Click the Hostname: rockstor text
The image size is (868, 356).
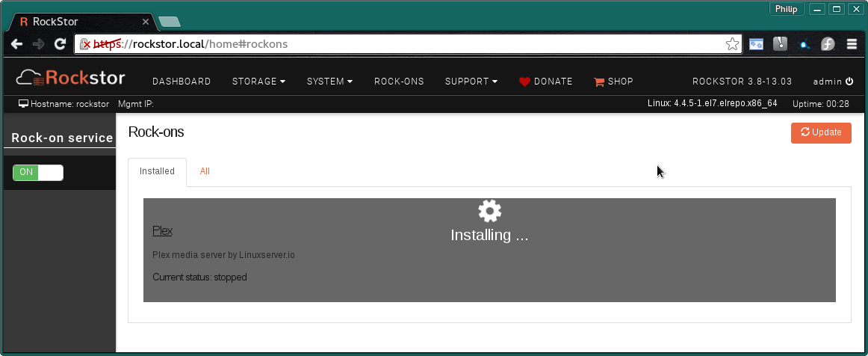(69, 104)
